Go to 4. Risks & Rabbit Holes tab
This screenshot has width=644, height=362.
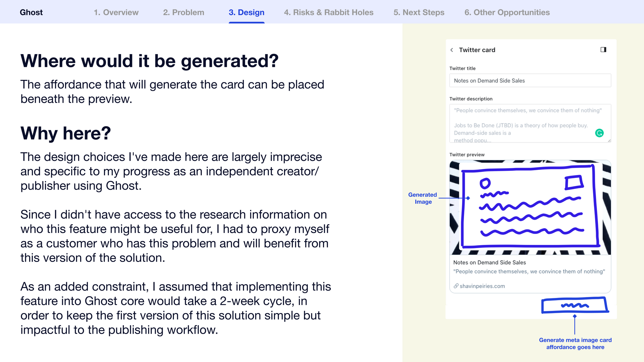point(329,12)
